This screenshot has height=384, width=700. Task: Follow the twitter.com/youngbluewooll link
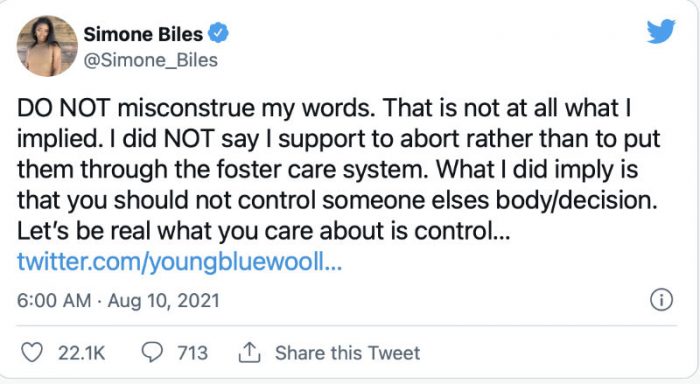click(x=179, y=262)
